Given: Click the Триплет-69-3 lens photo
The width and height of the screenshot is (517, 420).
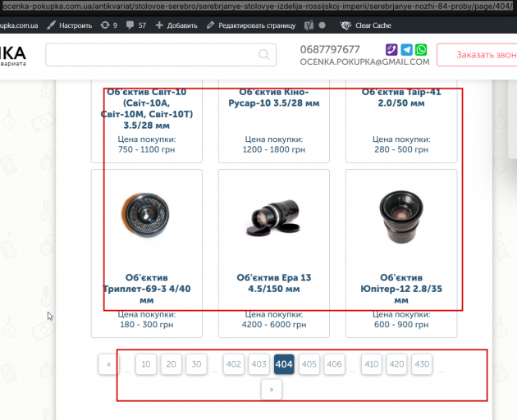Looking at the screenshot, I should point(146,215).
